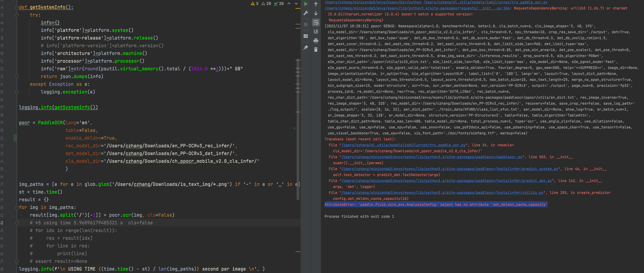Click the green typo checkmark showing 26

pyautogui.click(x=279, y=3)
